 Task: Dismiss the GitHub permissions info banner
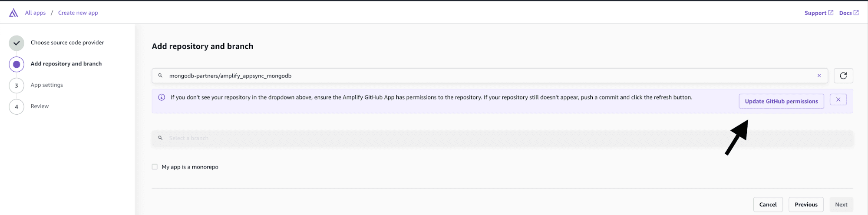coord(838,100)
